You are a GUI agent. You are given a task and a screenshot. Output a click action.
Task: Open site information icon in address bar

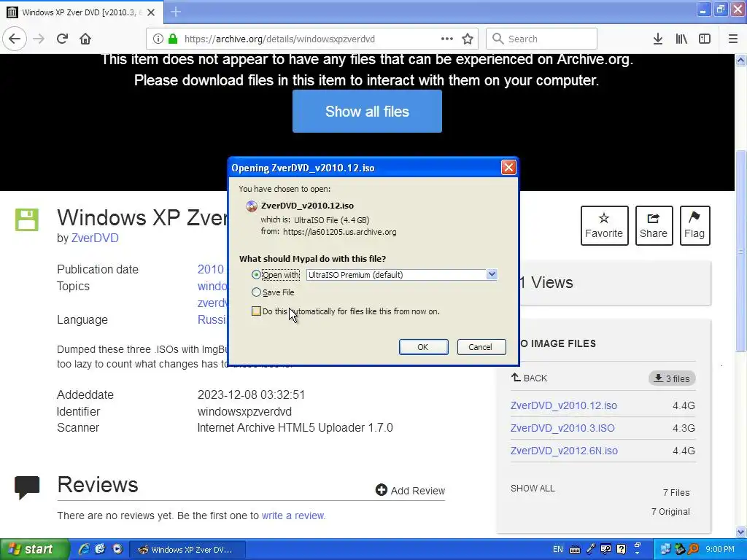click(x=158, y=39)
